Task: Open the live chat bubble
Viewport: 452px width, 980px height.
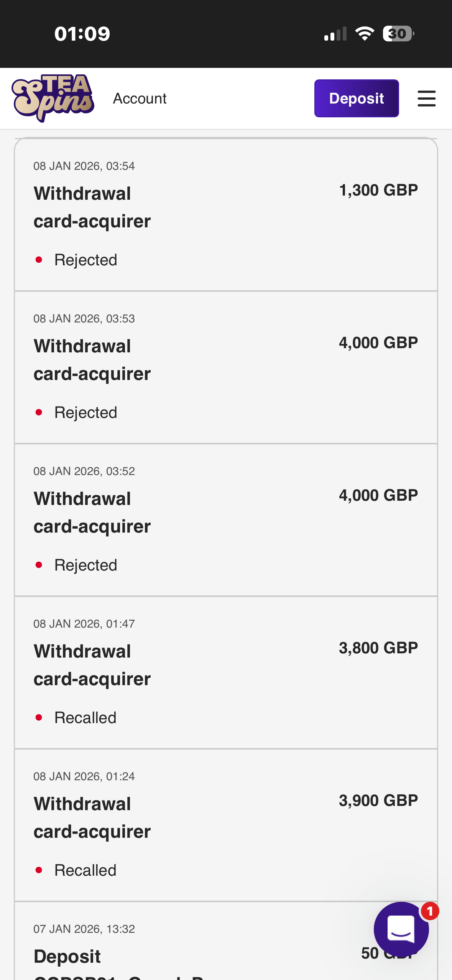Action: coord(401,929)
